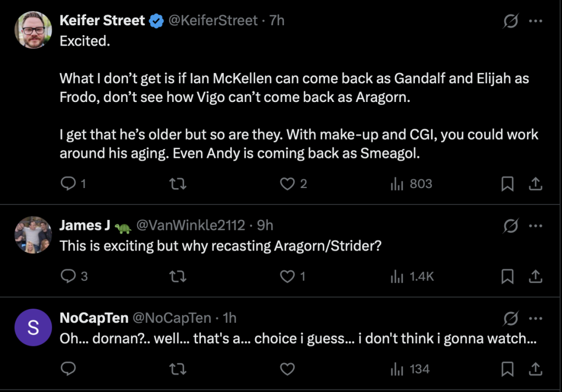Share Keifer Street's post
Viewport: 562px width, 392px height.
coord(536,184)
